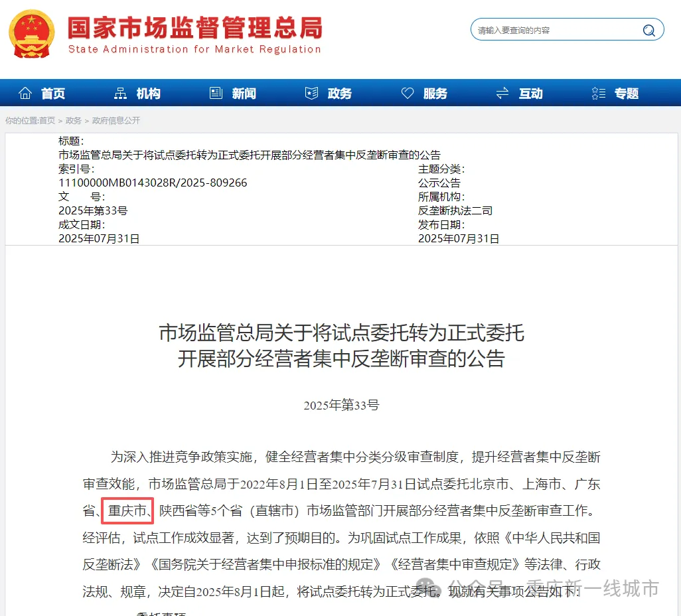This screenshot has width=681, height=616.
Task: Open the 服务 navigation menu
Action: pos(435,93)
